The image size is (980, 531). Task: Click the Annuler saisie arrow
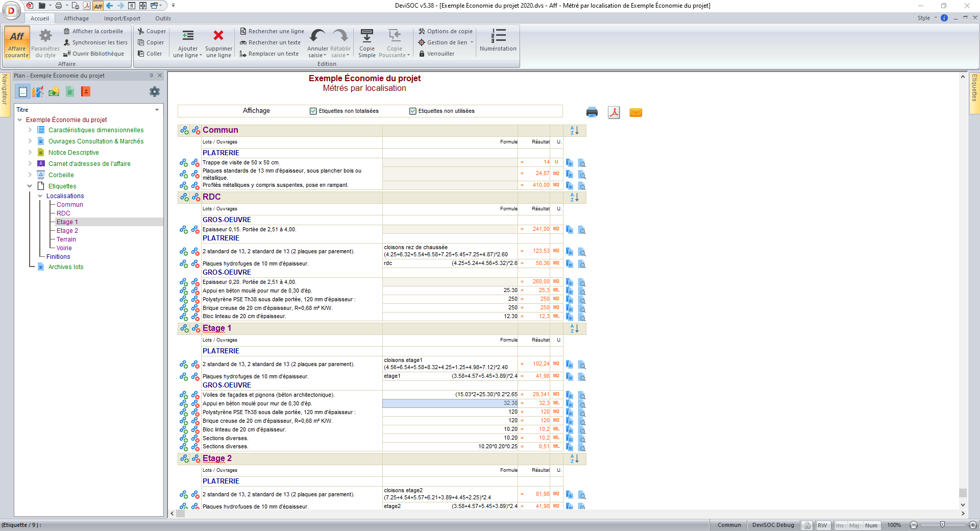pos(317,36)
